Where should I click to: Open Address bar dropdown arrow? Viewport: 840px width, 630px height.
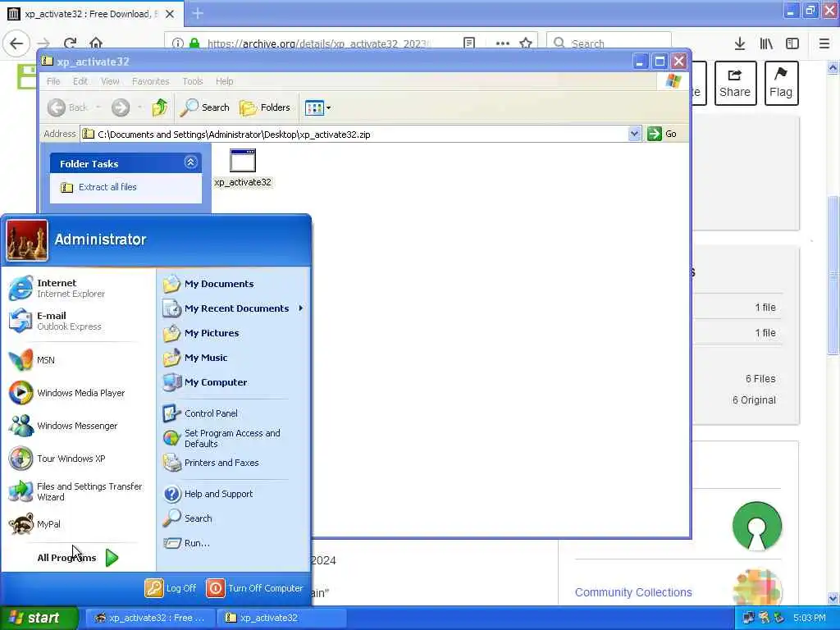634,134
